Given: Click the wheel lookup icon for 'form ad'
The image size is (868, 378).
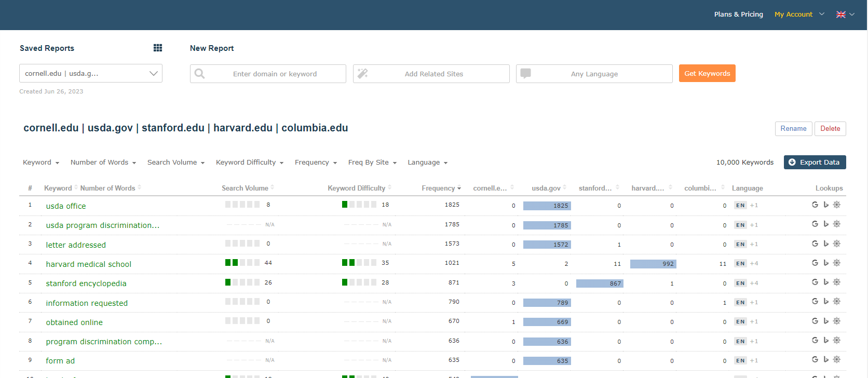Looking at the screenshot, I should pyautogui.click(x=837, y=359).
